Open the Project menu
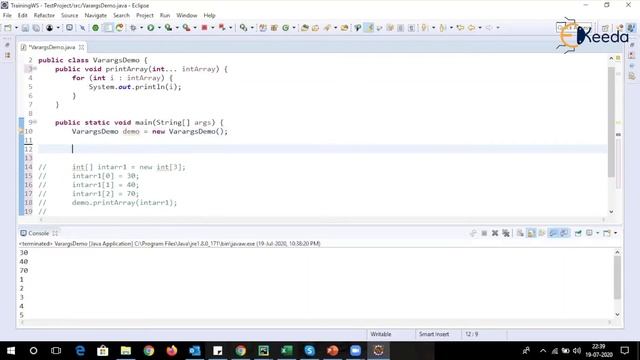The image size is (640, 360). coord(145,15)
